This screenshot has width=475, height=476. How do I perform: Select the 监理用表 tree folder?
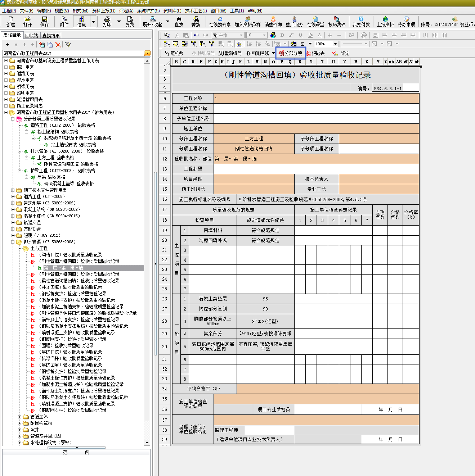coord(25,67)
